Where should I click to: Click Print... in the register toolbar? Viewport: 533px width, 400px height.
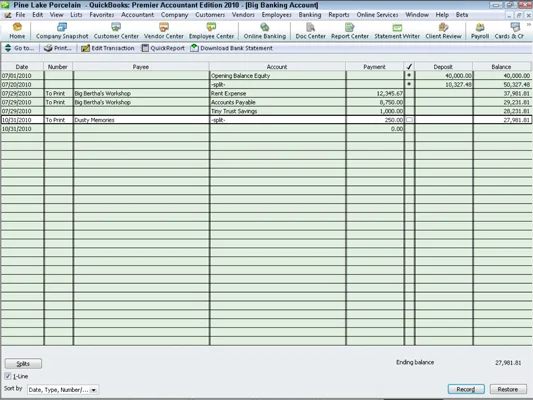coord(58,48)
